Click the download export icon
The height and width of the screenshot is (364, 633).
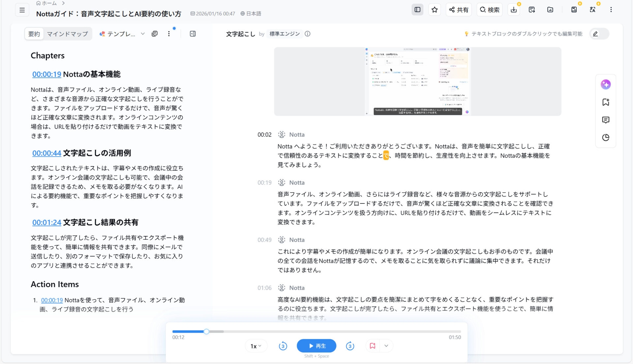[514, 10]
